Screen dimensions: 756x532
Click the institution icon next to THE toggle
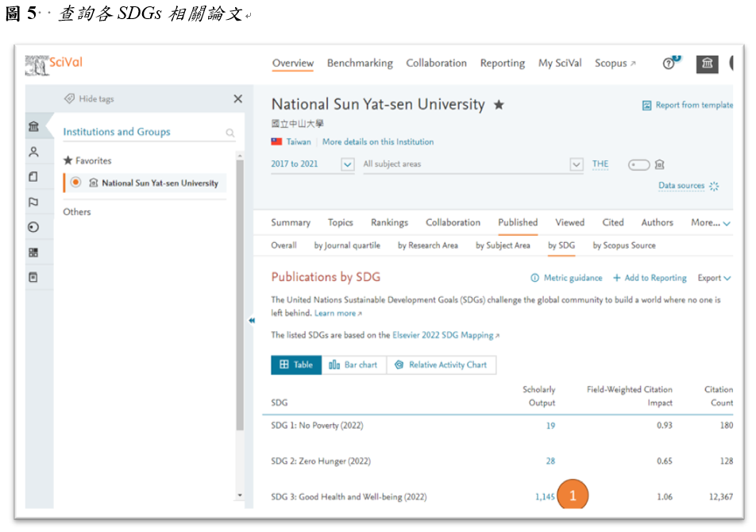(x=660, y=165)
